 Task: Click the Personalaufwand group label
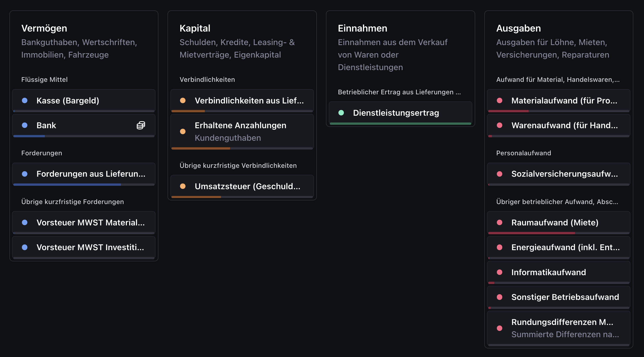pos(524,153)
